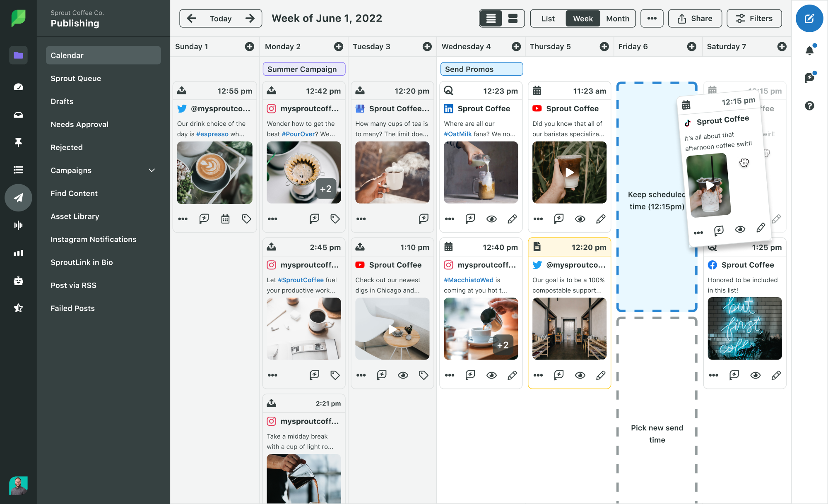Click the Summer Campaign label on Monday

tap(302, 69)
